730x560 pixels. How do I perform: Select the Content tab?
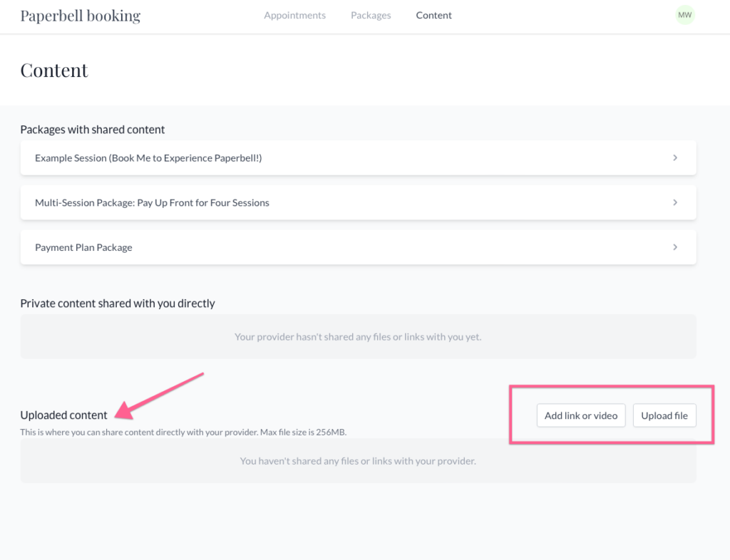tap(433, 16)
